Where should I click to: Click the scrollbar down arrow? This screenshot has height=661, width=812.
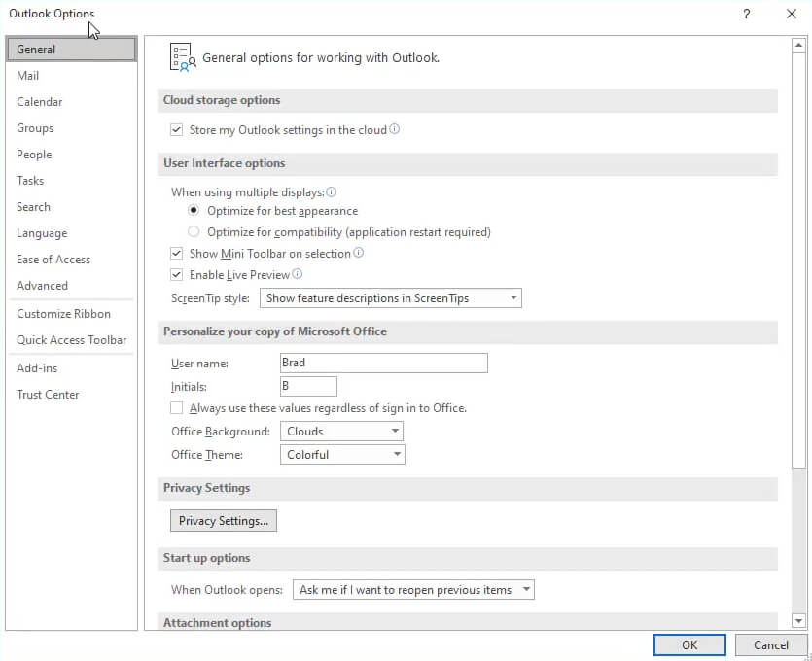coord(798,620)
